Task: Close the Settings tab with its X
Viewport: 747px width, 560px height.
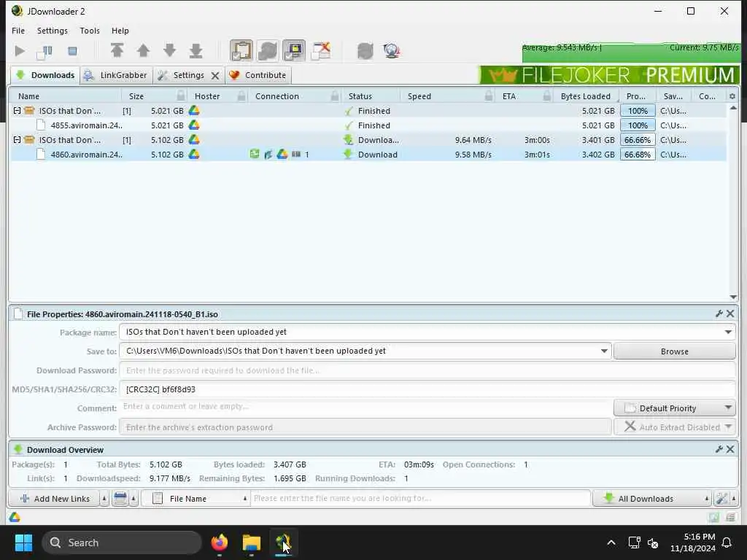Action: pyautogui.click(x=215, y=76)
